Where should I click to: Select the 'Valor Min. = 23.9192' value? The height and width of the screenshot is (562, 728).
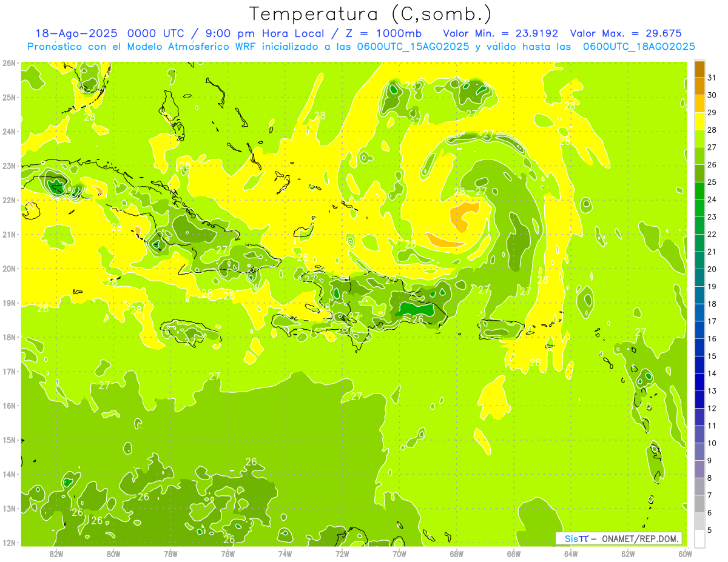tap(500, 33)
